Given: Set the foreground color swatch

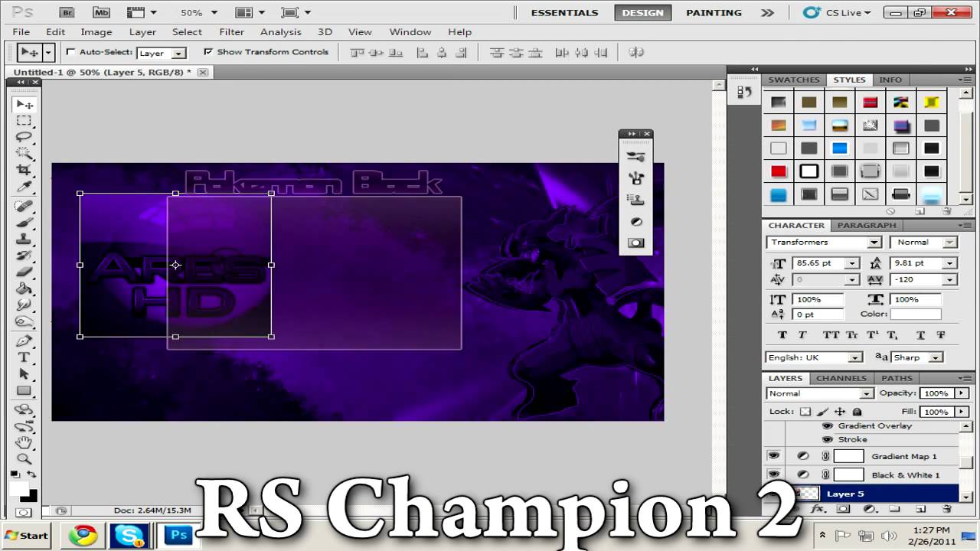Looking at the screenshot, I should 19,488.
